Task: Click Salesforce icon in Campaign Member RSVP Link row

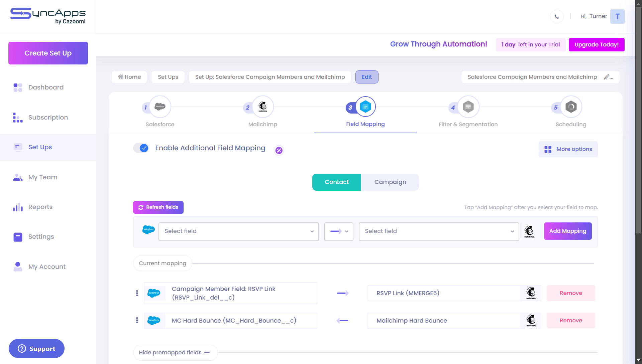Action: [x=154, y=293]
